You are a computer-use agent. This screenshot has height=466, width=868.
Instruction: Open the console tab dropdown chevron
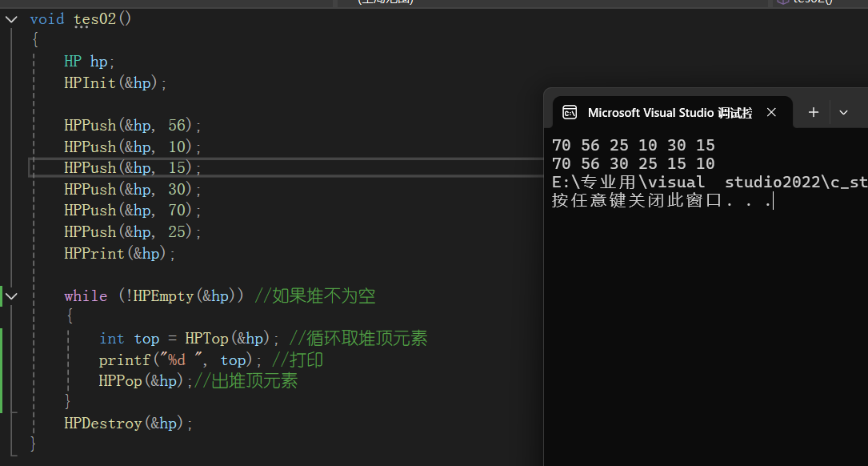[843, 112]
